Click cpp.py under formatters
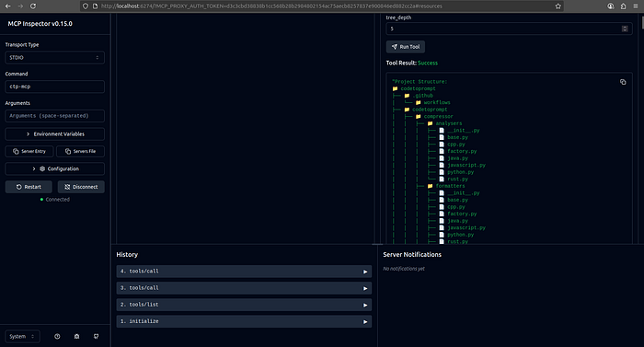This screenshot has height=347, width=644. 452,207
